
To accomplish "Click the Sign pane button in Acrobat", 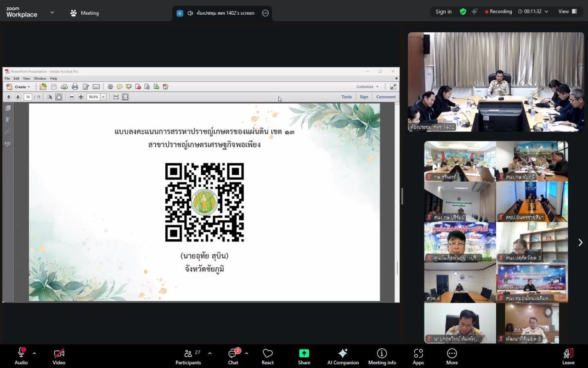I will coord(364,97).
